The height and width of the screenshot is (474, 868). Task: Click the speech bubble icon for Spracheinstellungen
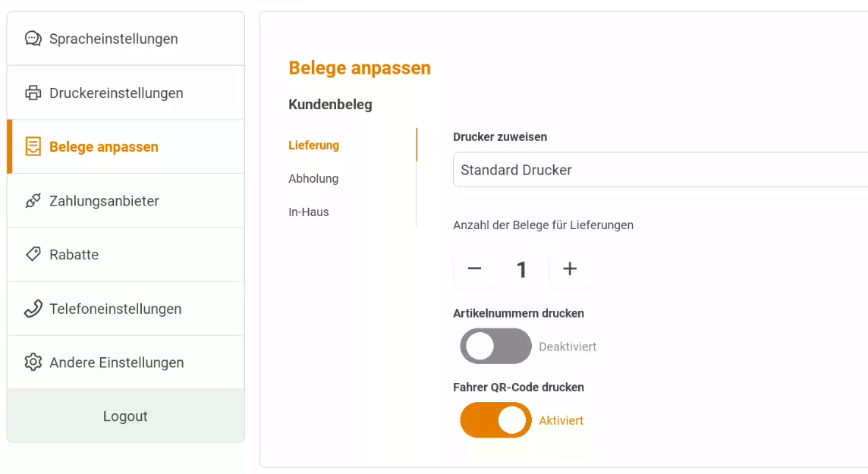point(33,39)
